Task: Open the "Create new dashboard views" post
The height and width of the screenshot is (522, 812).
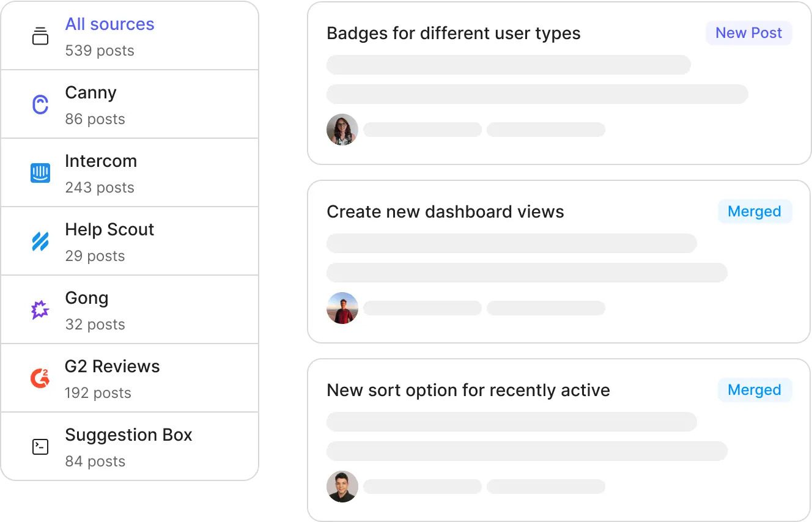Action: click(x=445, y=212)
